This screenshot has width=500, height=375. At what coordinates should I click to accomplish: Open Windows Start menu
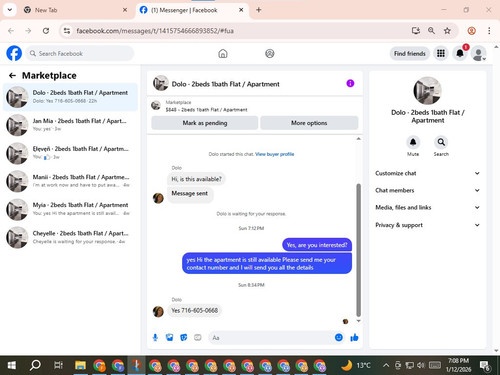pyautogui.click(x=11, y=365)
